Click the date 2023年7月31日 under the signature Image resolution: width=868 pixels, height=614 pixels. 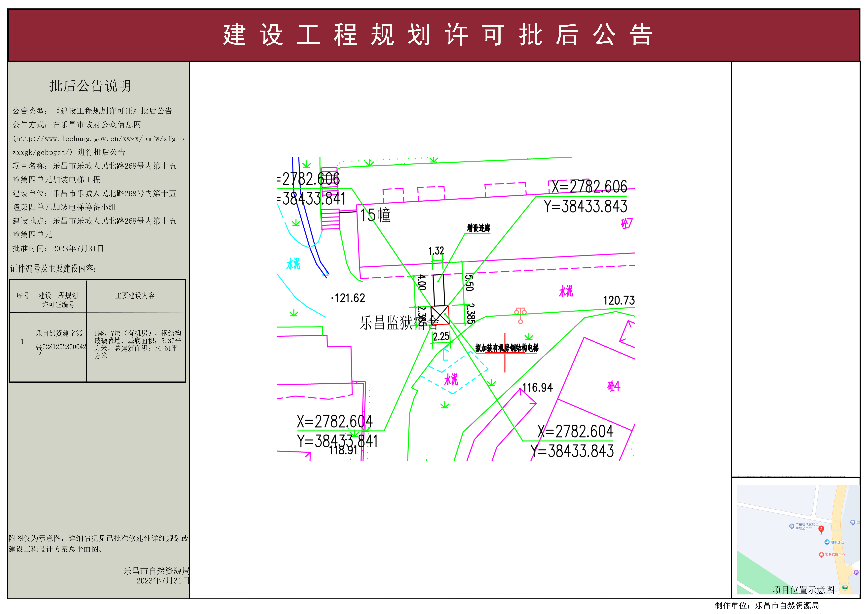pyautogui.click(x=163, y=581)
